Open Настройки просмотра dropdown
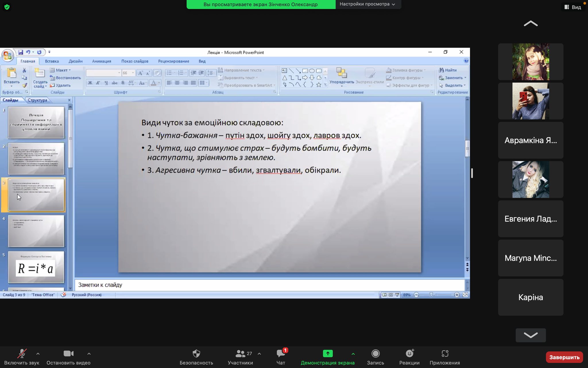 [x=367, y=4]
